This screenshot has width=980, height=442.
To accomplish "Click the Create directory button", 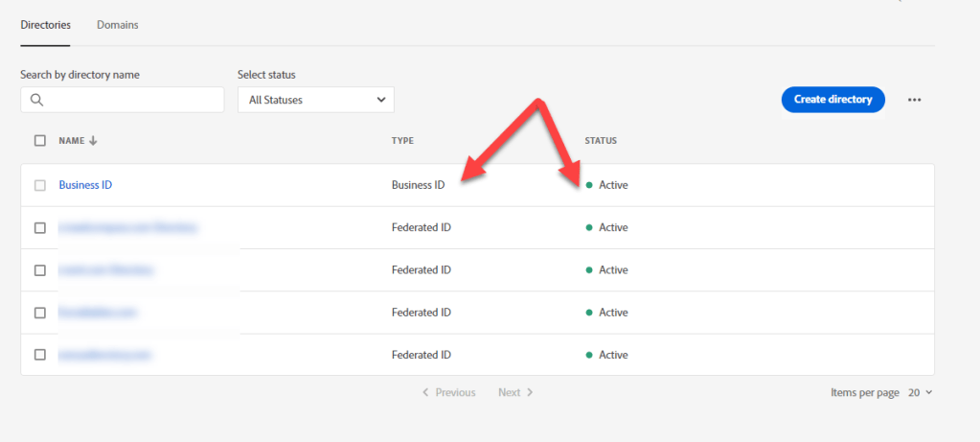I will [832, 100].
